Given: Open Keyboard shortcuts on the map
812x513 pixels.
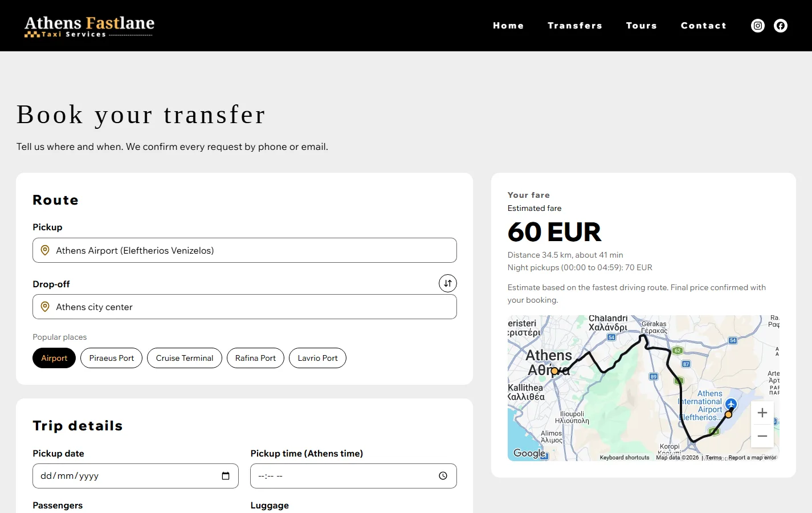Looking at the screenshot, I should click(x=625, y=457).
